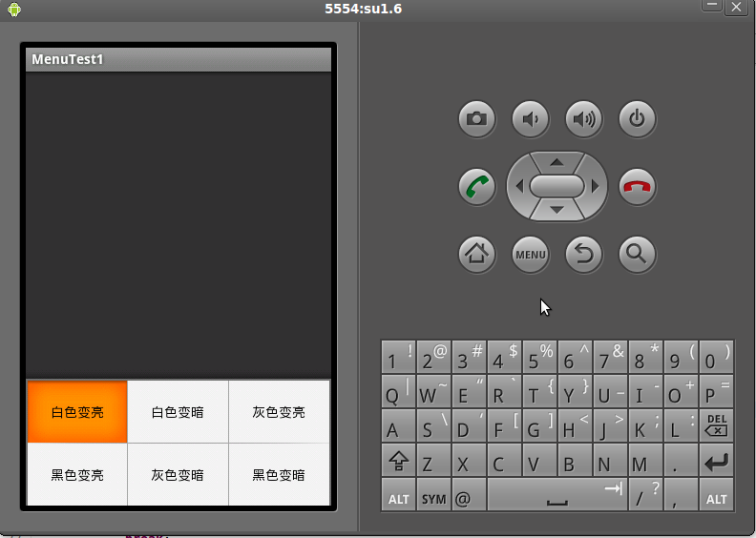The height and width of the screenshot is (538, 756).
Task: Click the right ALT key
Action: pyautogui.click(x=717, y=495)
